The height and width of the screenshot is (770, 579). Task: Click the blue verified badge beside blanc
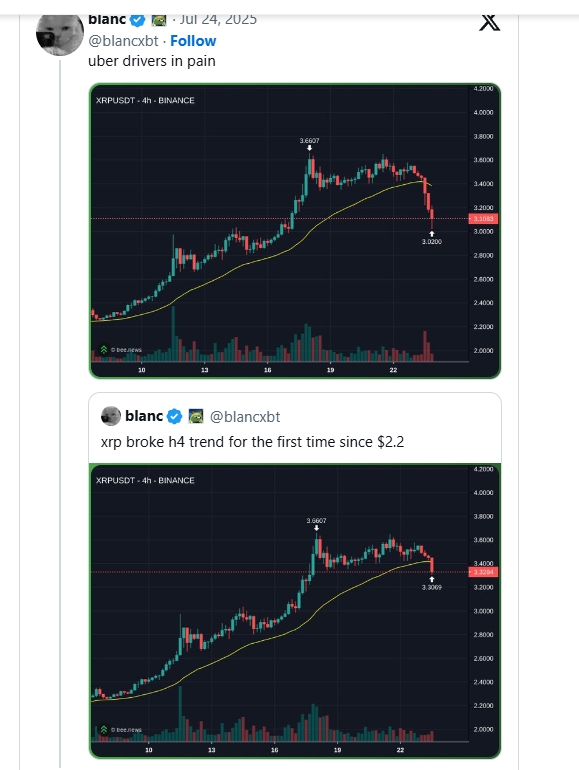coord(138,20)
